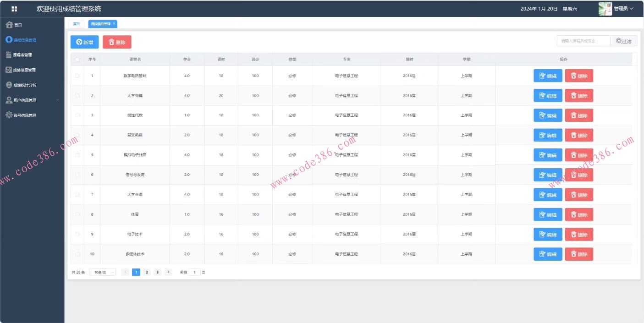Viewport: 644px width, 323px height.
Task: Go to 成绩信息管理 in sidebar
Action: coord(21,70)
